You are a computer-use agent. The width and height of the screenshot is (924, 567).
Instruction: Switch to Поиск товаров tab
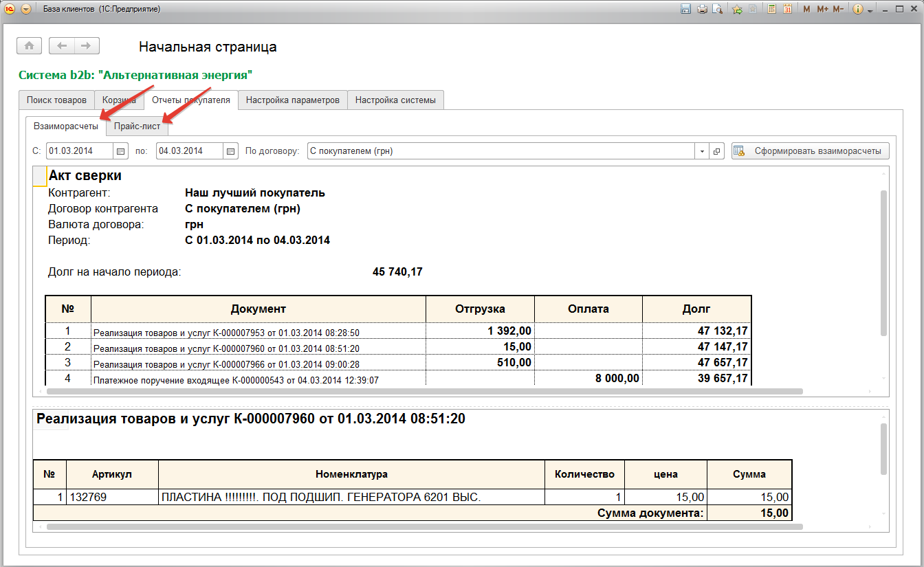56,100
